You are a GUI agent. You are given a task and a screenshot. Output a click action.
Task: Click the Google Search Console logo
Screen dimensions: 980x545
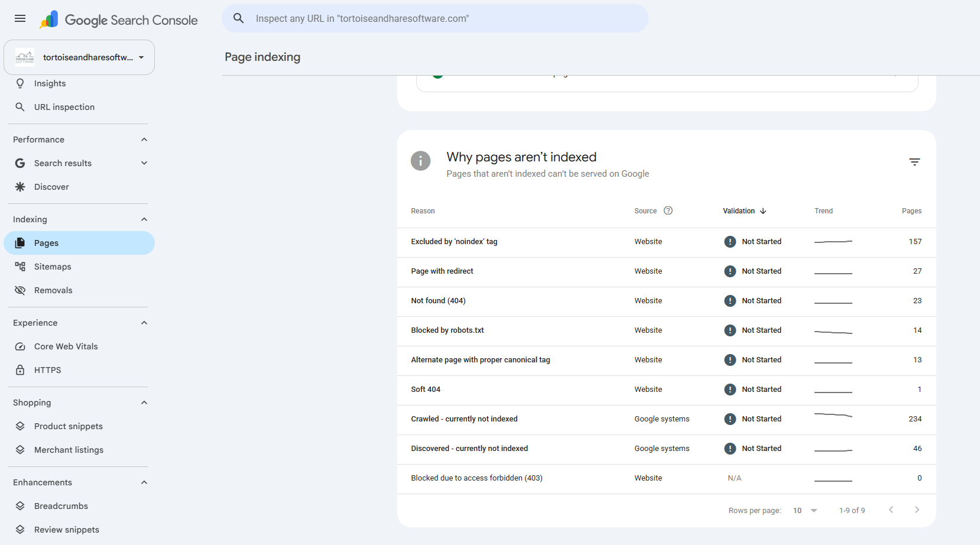coord(119,20)
